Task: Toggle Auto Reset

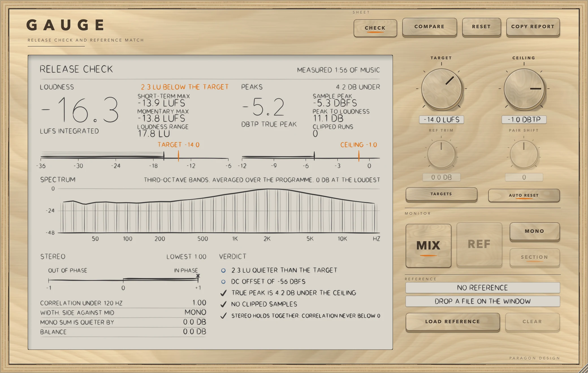Action: click(x=524, y=195)
